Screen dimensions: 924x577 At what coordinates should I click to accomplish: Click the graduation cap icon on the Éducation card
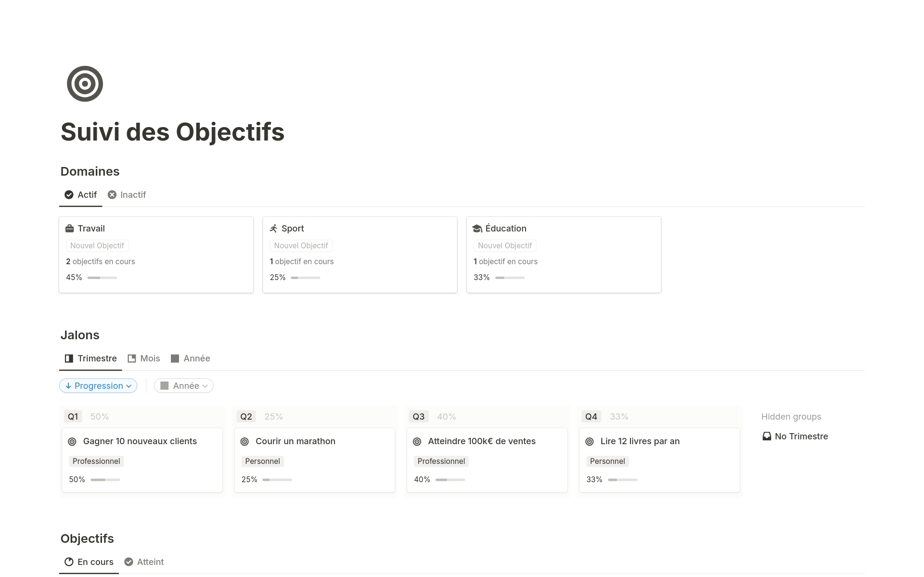(477, 228)
